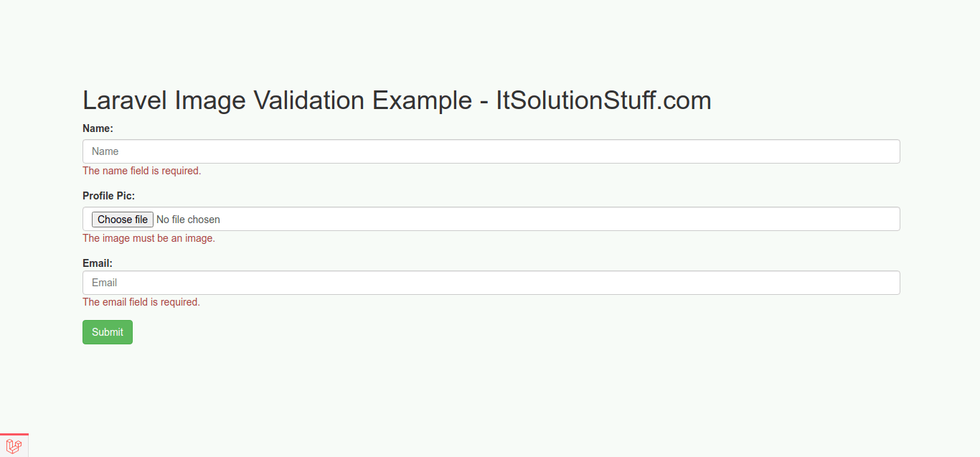The height and width of the screenshot is (457, 980).
Task: Select the "The image must be an image." error
Action: [149, 238]
